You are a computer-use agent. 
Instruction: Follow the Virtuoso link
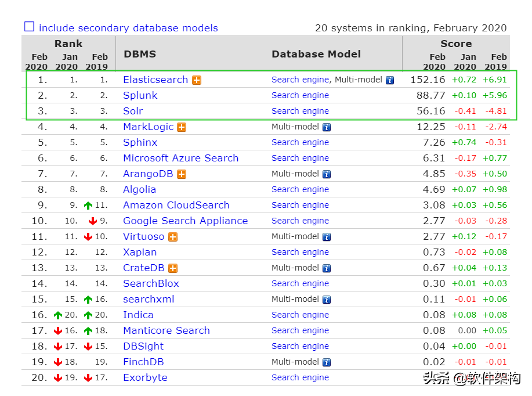coord(143,236)
